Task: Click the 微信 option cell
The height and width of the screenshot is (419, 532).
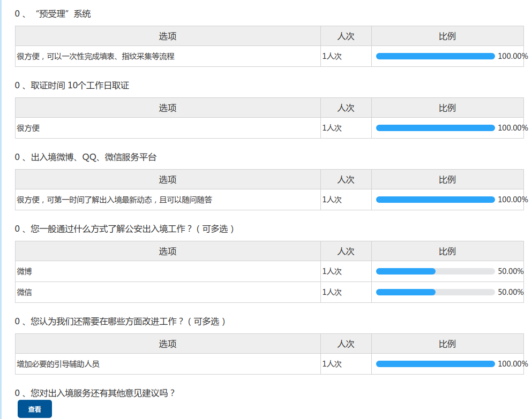Action: (x=25, y=292)
